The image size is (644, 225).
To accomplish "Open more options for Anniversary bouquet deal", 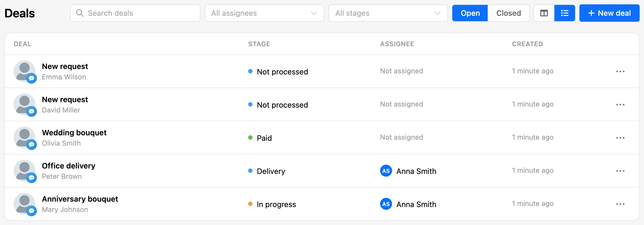I will pyautogui.click(x=620, y=204).
